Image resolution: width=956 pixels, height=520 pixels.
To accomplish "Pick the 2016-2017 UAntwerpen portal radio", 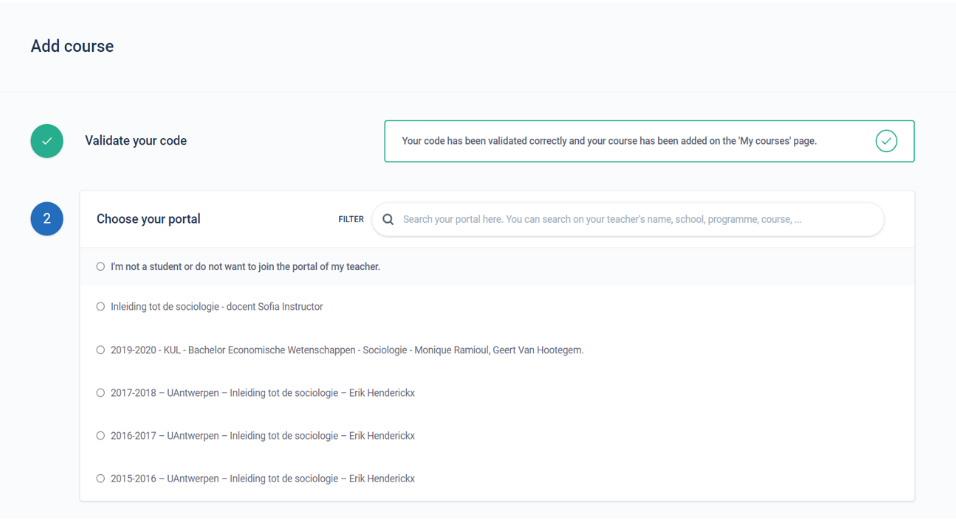I will [x=101, y=435].
